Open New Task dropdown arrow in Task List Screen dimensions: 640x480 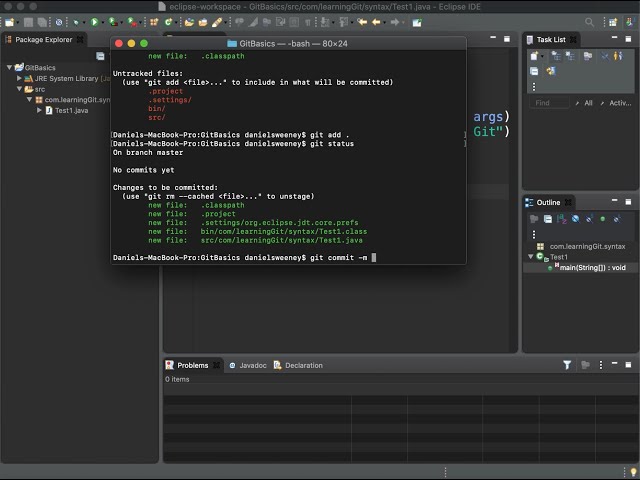tap(542, 56)
